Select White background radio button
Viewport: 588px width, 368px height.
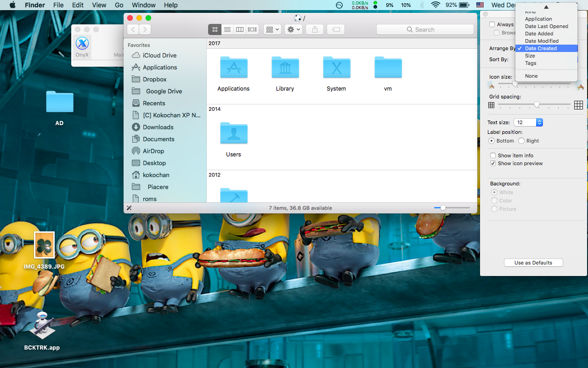click(494, 192)
